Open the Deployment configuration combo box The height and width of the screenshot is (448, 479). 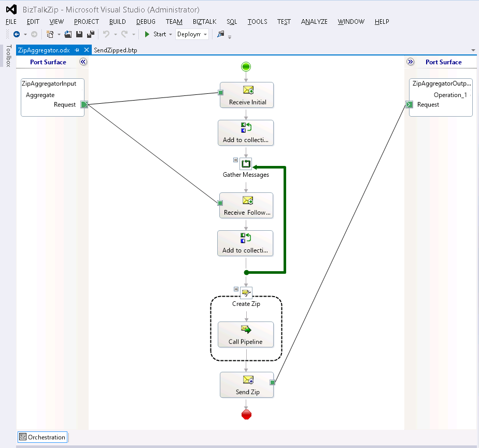click(x=192, y=34)
